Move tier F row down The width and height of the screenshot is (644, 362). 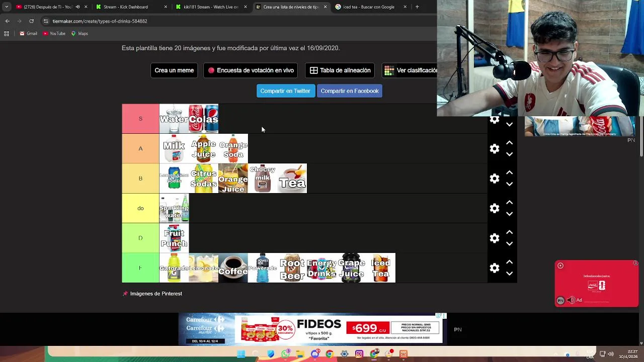pyautogui.click(x=509, y=274)
